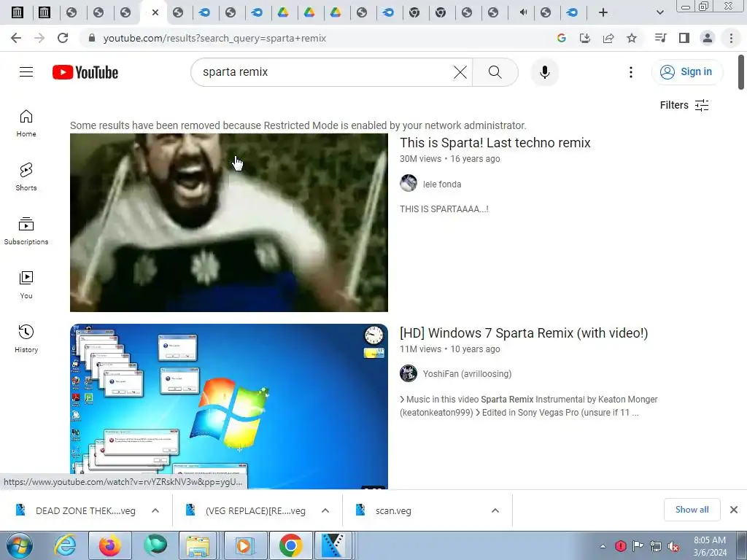The height and width of the screenshot is (560, 747).
Task: Open Windows Explorer folder on taskbar
Action: pos(197,545)
